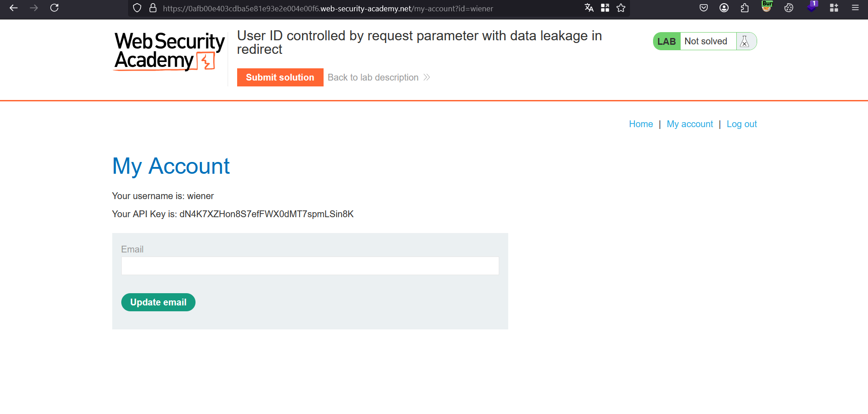Open the Extensions puzzle icon

(x=744, y=8)
